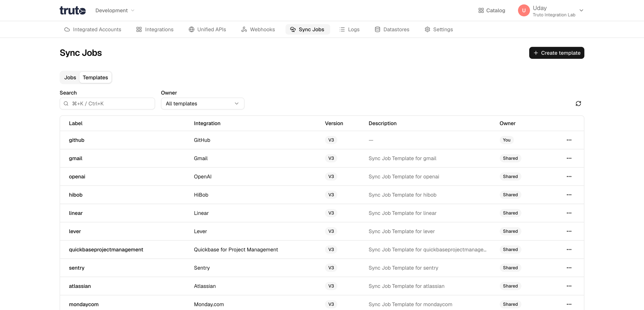This screenshot has height=310, width=644.
Task: Click the Integration column header
Action: coord(207,123)
